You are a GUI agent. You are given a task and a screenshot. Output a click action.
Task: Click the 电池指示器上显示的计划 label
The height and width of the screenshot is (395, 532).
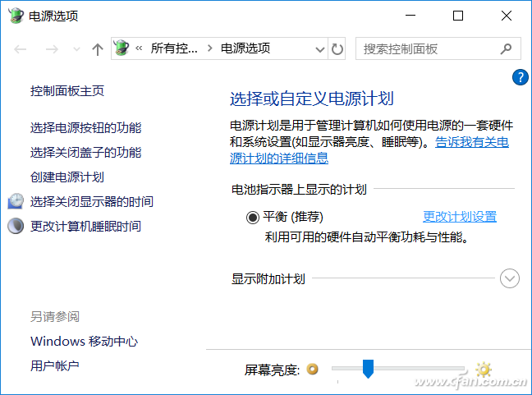click(x=299, y=189)
